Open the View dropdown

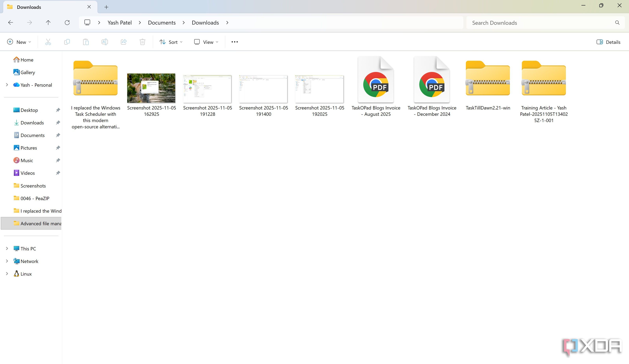[206, 42]
